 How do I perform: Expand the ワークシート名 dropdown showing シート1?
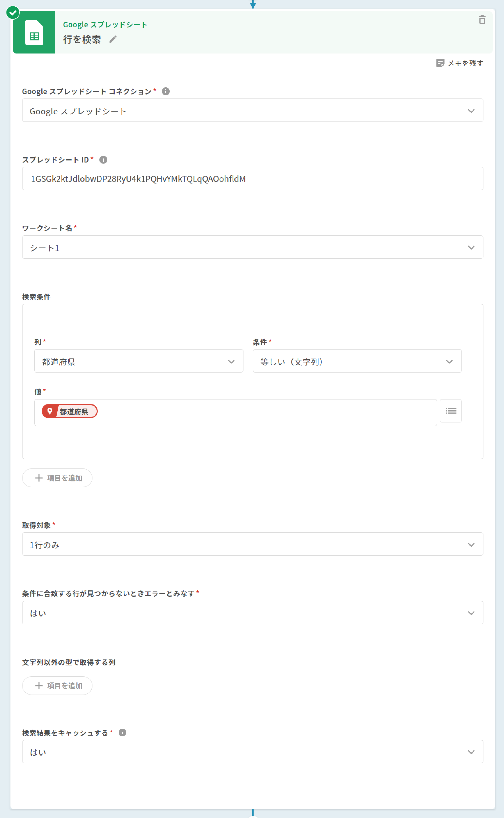click(x=252, y=247)
